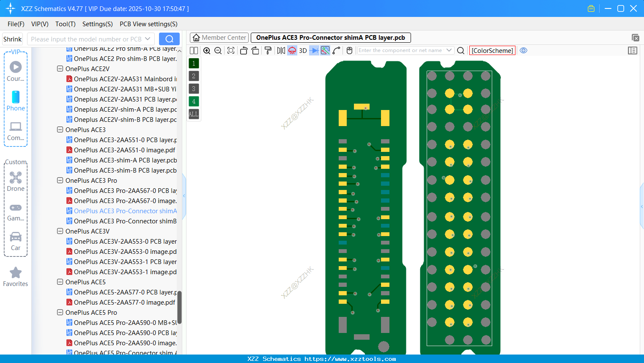The image size is (644, 363).
Task: Open the Favorites section
Action: 16,277
